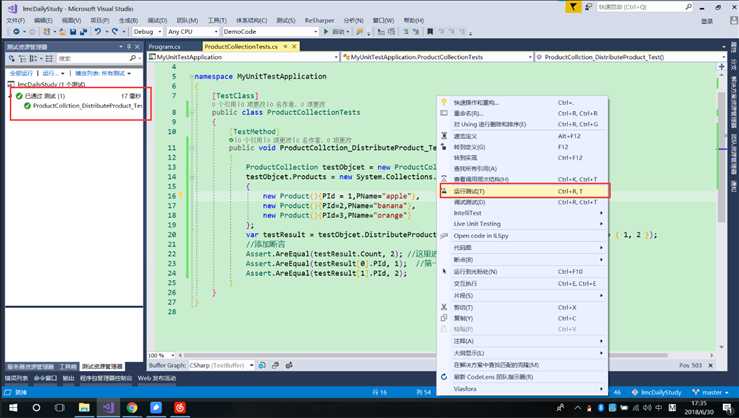The image size is (739, 418).
Task: Choose Copy Ctrl+C in context menu
Action: pyautogui.click(x=523, y=318)
